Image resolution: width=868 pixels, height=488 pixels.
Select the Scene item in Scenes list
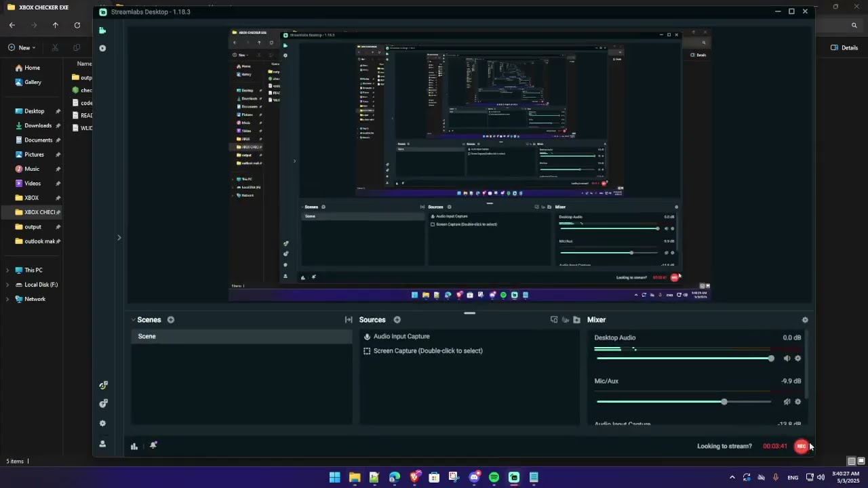coord(241,336)
